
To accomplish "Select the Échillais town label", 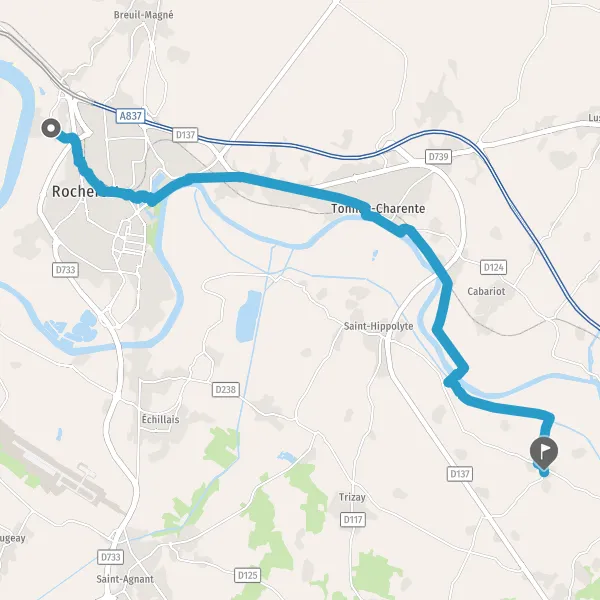I will pos(160,419).
